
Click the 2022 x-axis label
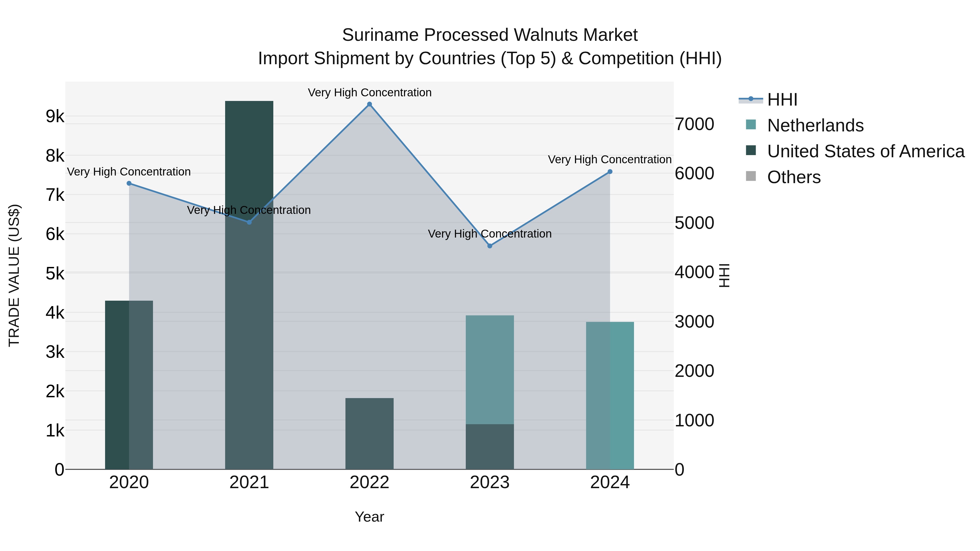pyautogui.click(x=369, y=482)
